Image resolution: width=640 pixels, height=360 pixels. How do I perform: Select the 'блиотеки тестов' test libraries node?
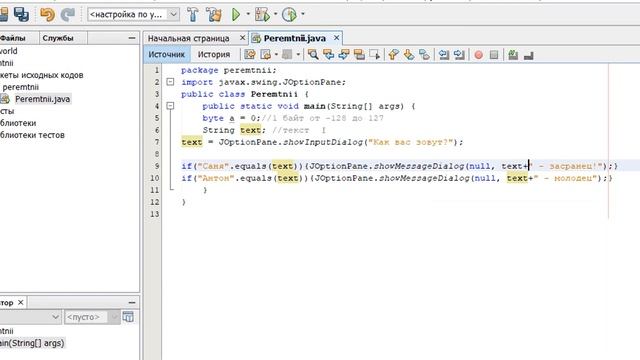pyautogui.click(x=32, y=135)
